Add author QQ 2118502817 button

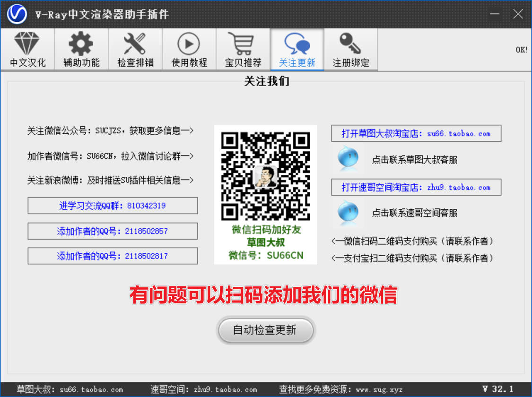point(113,256)
